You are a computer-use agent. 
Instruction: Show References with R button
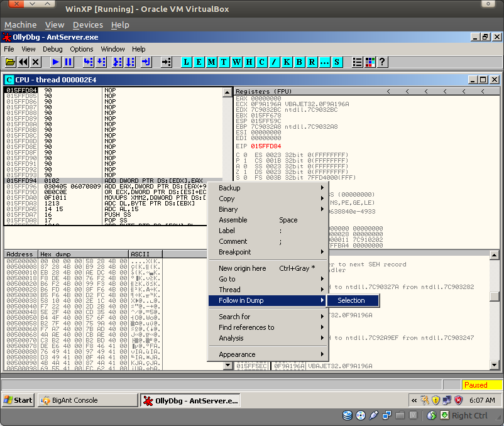tap(312, 62)
